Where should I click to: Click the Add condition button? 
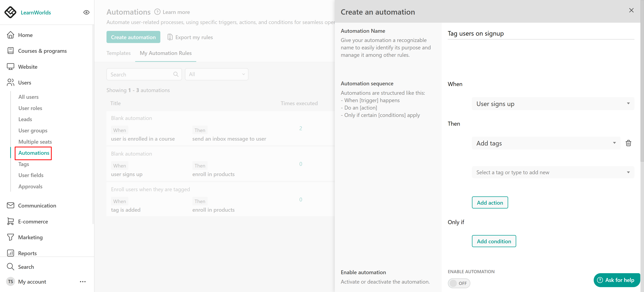[x=494, y=241]
